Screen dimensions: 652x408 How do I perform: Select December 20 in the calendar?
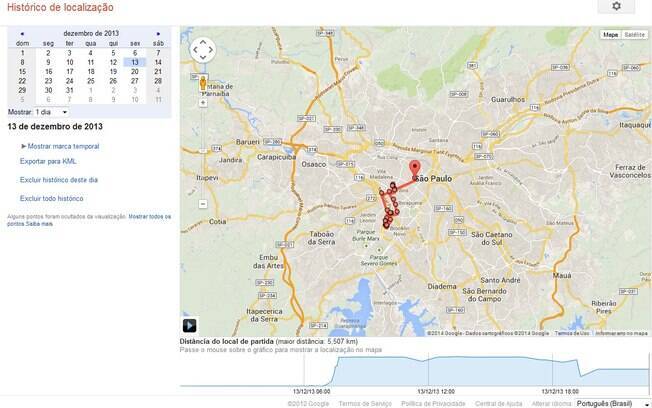(135, 72)
